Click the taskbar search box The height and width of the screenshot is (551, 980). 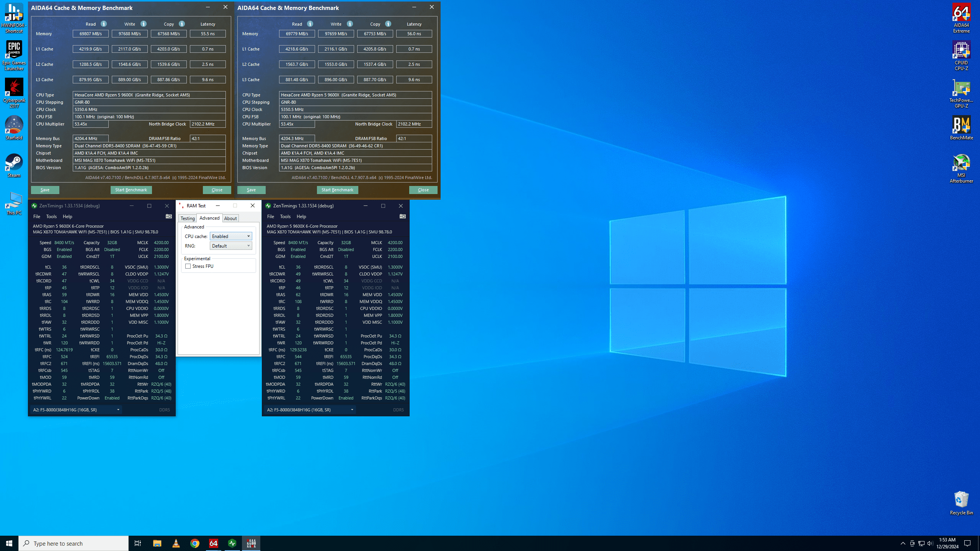coord(73,543)
